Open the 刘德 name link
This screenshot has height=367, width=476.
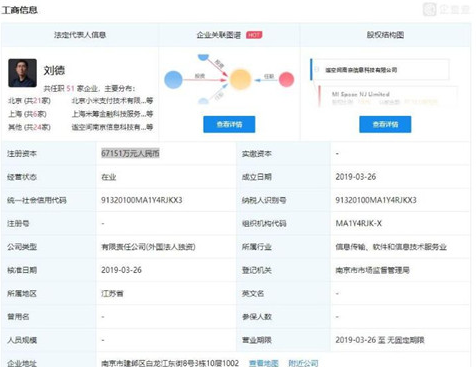pos(54,70)
